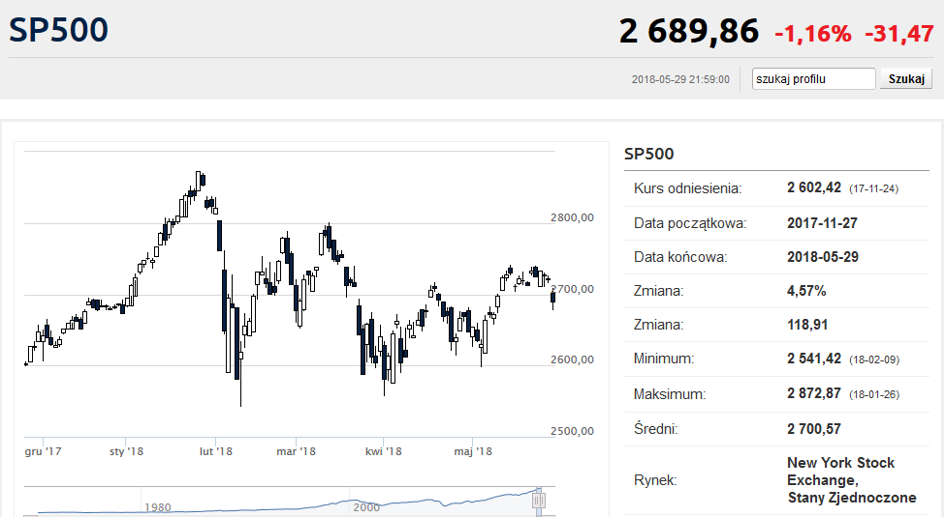This screenshot has width=945, height=517.
Task: Click the Szukaj button
Action: (906, 79)
